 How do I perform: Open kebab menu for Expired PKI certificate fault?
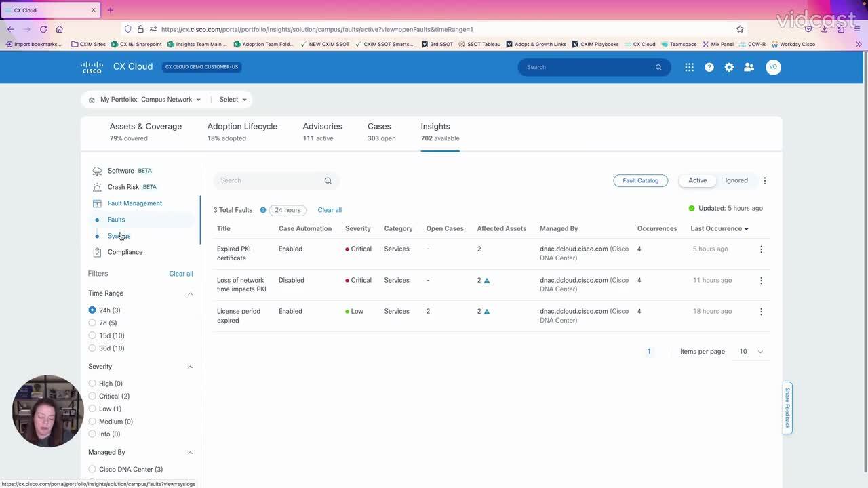click(x=761, y=249)
